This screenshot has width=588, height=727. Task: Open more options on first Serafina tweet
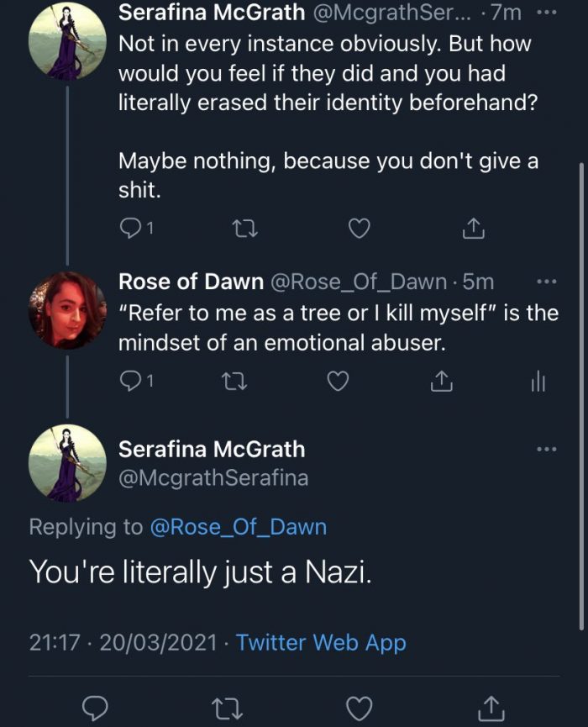tap(546, 13)
